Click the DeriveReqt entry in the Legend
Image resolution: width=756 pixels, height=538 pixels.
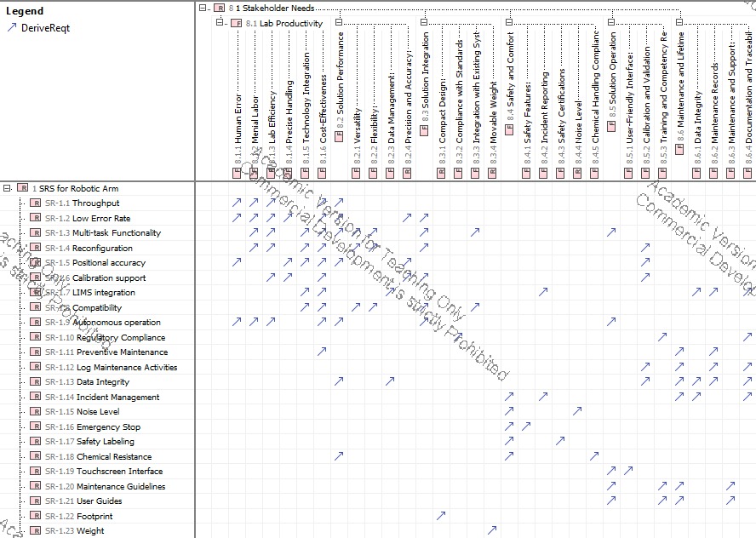tap(38, 28)
